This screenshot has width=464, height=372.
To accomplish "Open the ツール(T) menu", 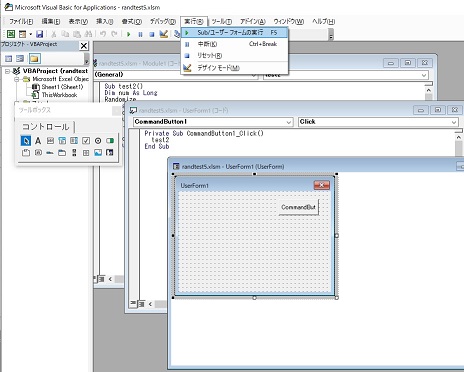I will click(x=221, y=21).
